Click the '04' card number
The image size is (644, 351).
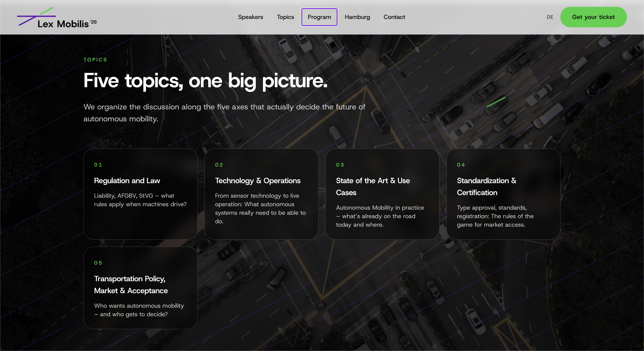(x=461, y=165)
